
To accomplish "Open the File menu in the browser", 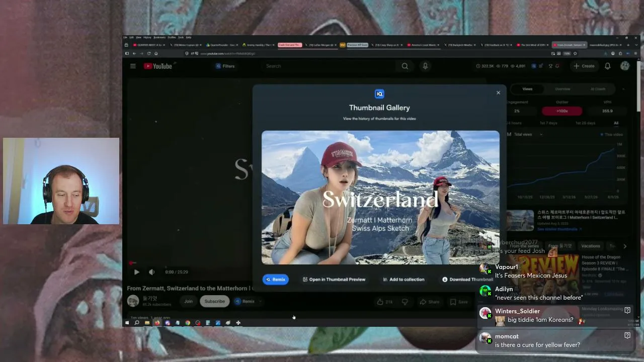I will tap(126, 37).
